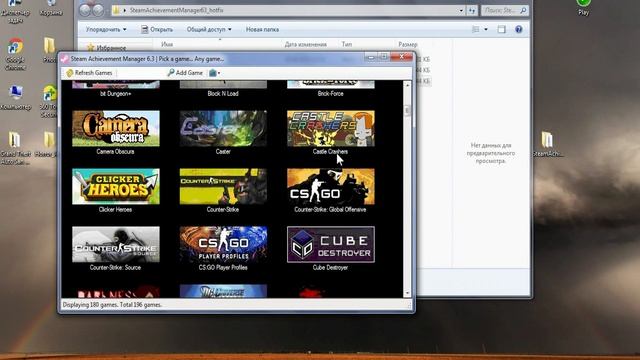Select the Компьютер desktop icon
The width and height of the screenshot is (640, 360).
[x=16, y=98]
